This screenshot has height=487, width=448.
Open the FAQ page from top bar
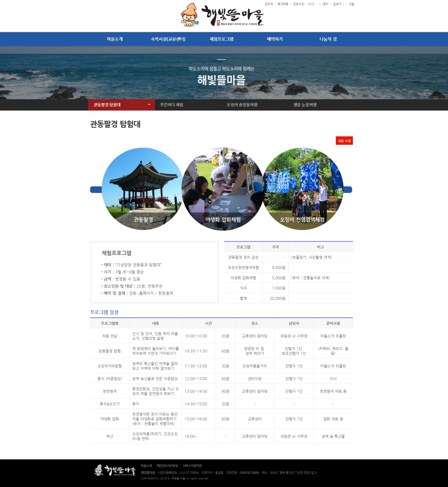pyautogui.click(x=311, y=4)
